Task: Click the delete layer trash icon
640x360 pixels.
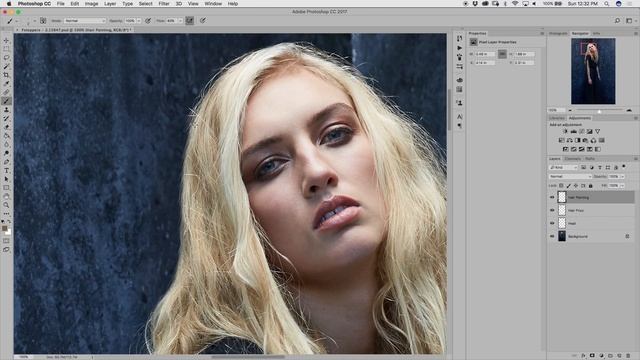Action: [628, 356]
